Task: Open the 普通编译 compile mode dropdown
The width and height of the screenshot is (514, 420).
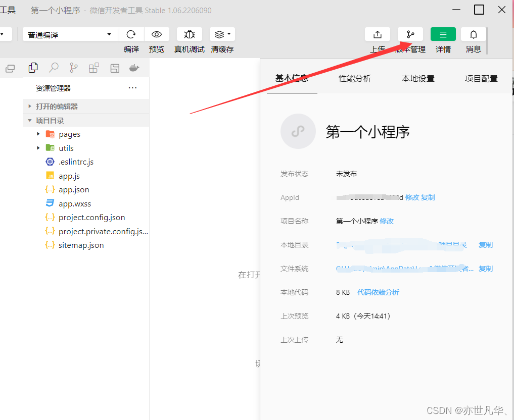Action: tap(70, 34)
